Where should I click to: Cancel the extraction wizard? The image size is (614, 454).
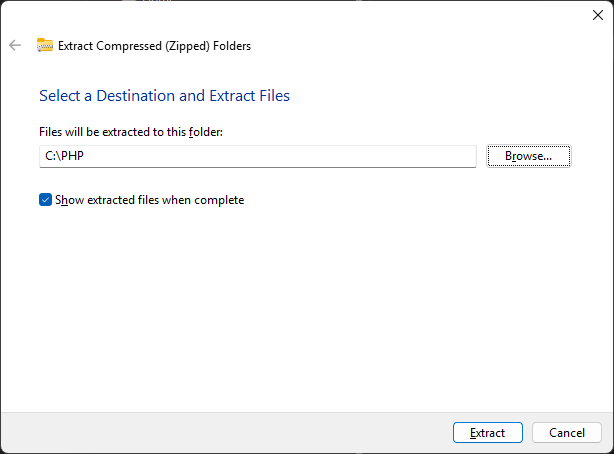tap(567, 432)
